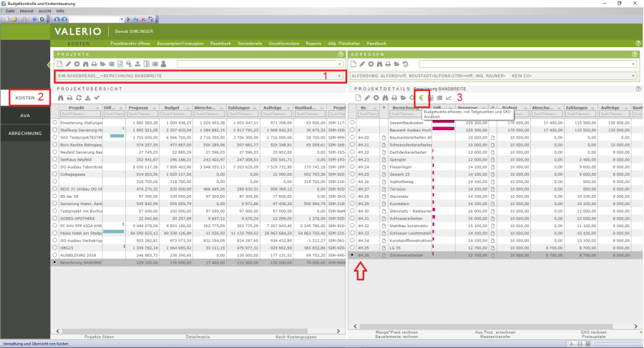The image size is (644, 348).
Task: Select the radio button for Gesamtbaukosten row
Action: [353, 123]
